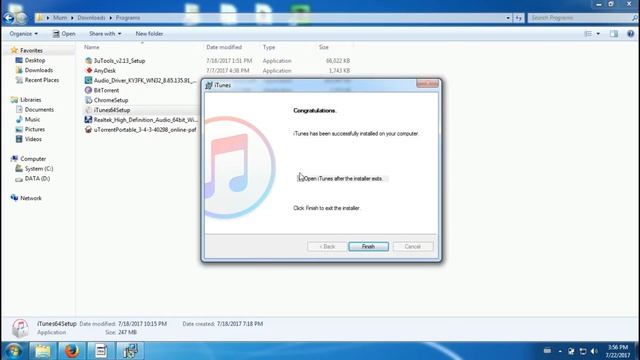Select Libraries in navigation pane
640x360 pixels.
[31, 100]
